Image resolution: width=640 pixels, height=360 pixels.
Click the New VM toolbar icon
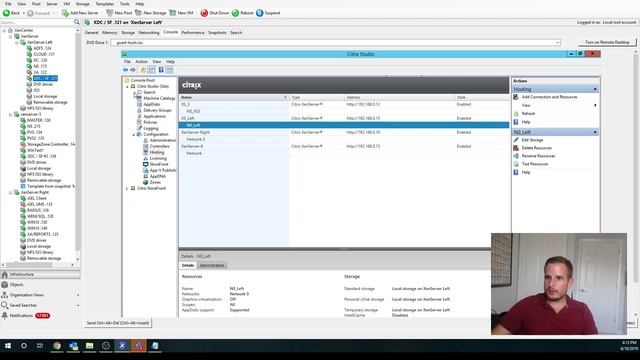[173, 13]
